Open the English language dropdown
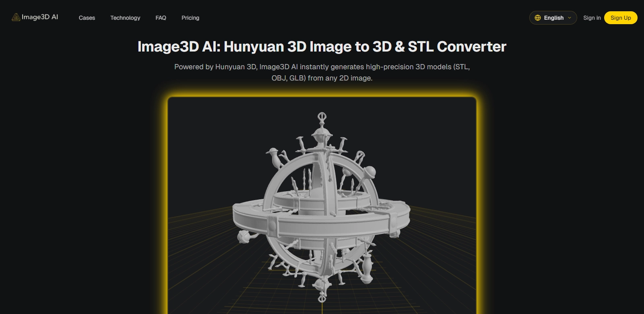 [553, 18]
